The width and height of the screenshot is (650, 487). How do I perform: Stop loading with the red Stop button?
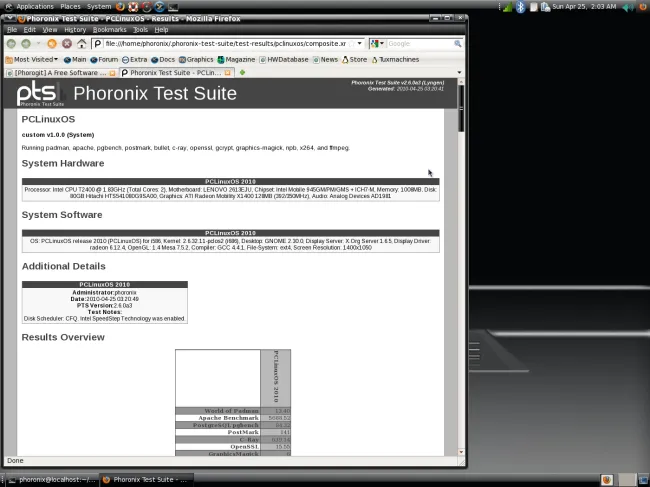pos(67,44)
